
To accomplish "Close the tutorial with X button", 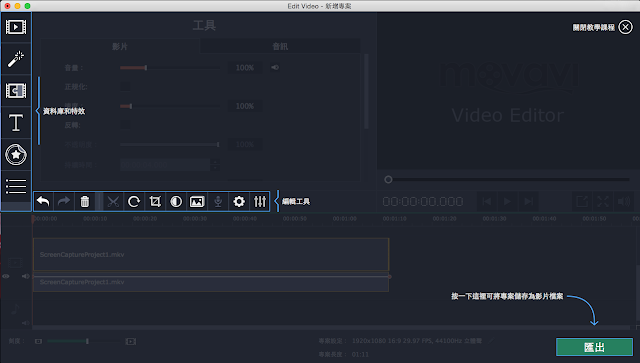I will [x=625, y=27].
